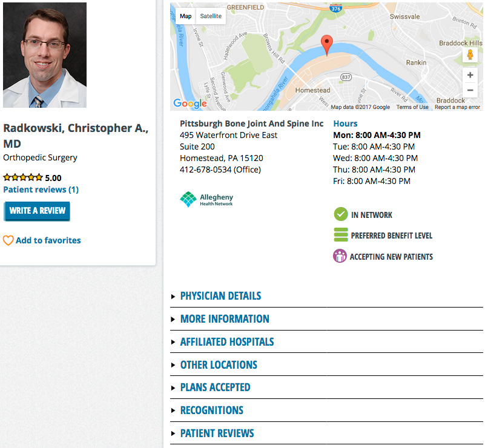Click the Accepting New Patients icon

click(x=340, y=256)
